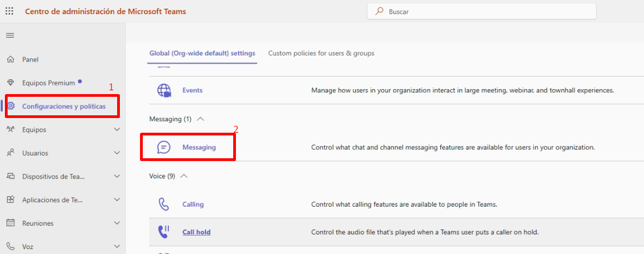Screen dimensions: 644x254
Task: Click the Panel home icon
Action: [x=10, y=59]
